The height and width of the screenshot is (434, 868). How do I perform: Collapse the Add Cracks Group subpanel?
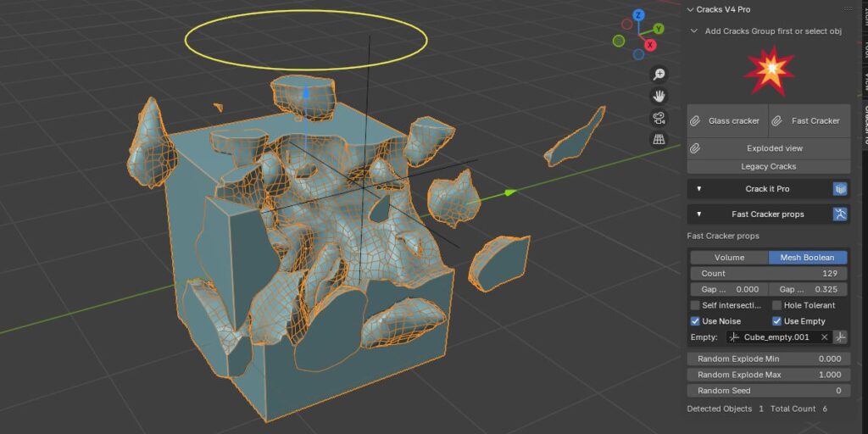[693, 31]
